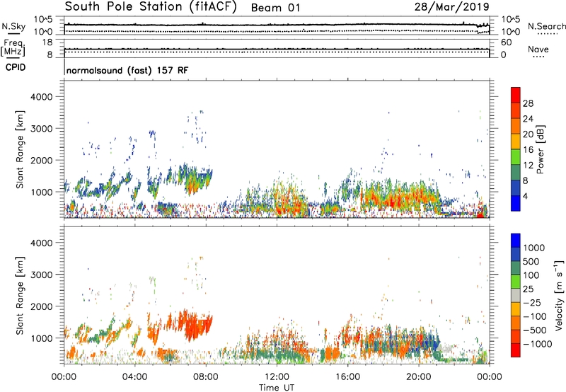Click the '60' Nave axis value
566x392 pixels.
[x=506, y=42]
